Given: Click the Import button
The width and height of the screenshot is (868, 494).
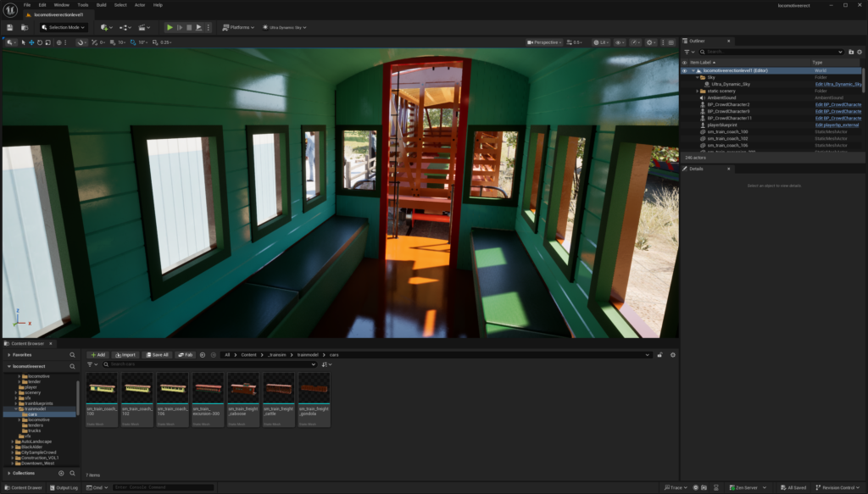Looking at the screenshot, I should (x=126, y=354).
